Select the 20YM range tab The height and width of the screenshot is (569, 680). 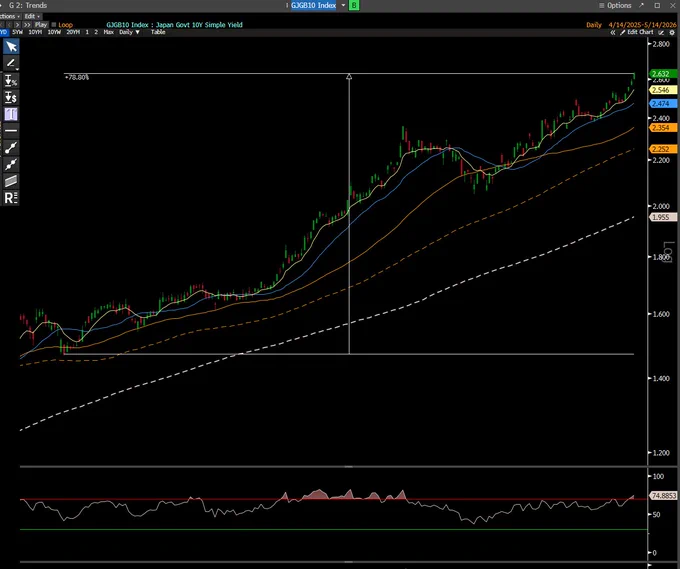[x=73, y=32]
